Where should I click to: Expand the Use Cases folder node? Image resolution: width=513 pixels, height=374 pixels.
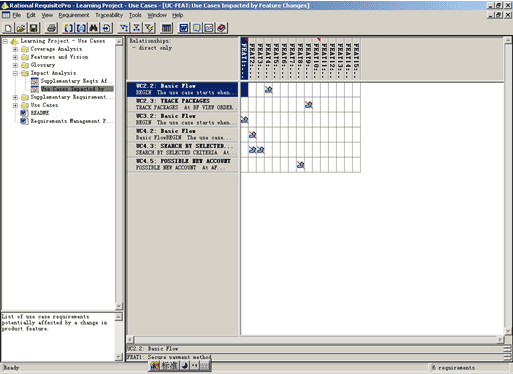pyautogui.click(x=15, y=105)
